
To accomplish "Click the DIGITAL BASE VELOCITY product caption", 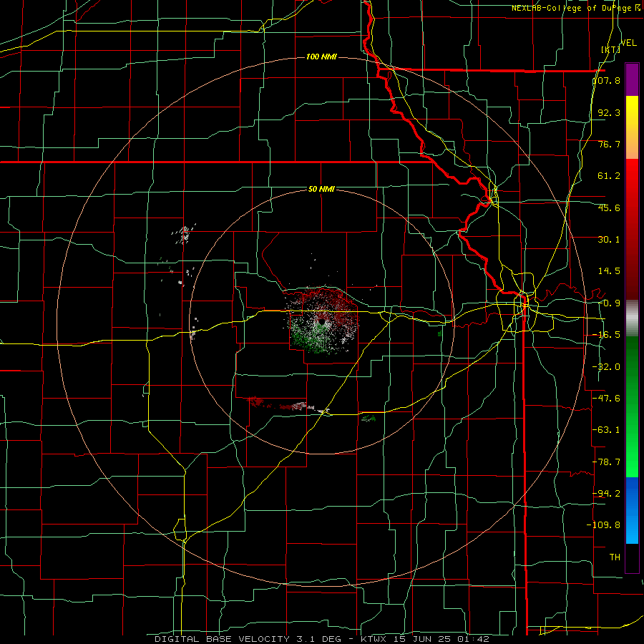I will tap(223, 639).
